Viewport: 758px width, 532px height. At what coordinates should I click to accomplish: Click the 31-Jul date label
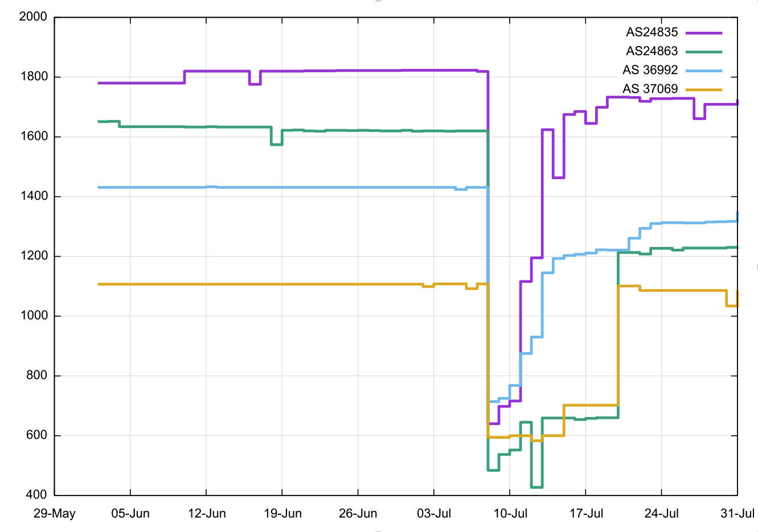coord(737,514)
